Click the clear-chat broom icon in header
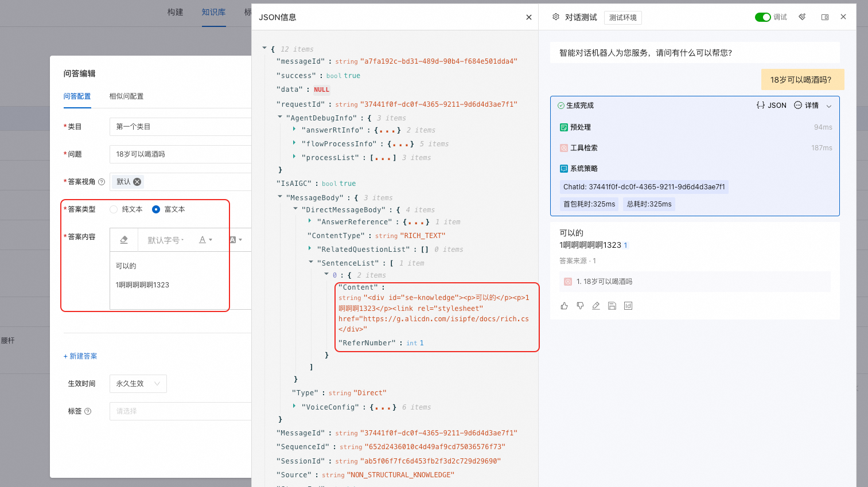The height and width of the screenshot is (487, 868). 802,17
